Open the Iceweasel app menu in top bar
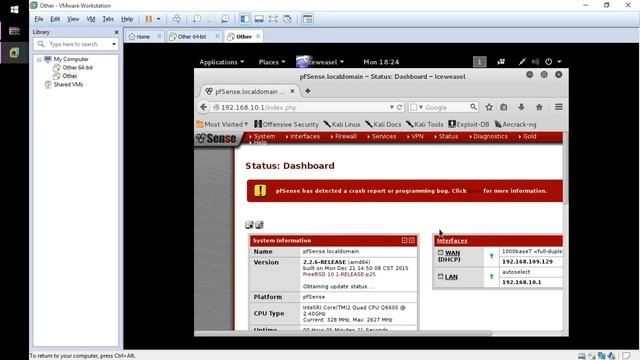The image size is (640, 360). click(320, 62)
